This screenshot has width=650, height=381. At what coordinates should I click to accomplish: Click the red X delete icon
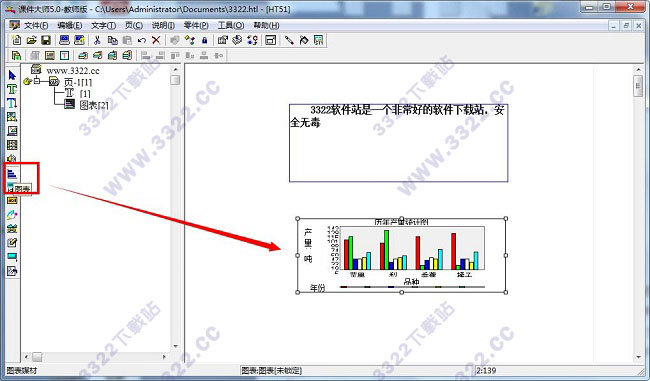[156, 40]
